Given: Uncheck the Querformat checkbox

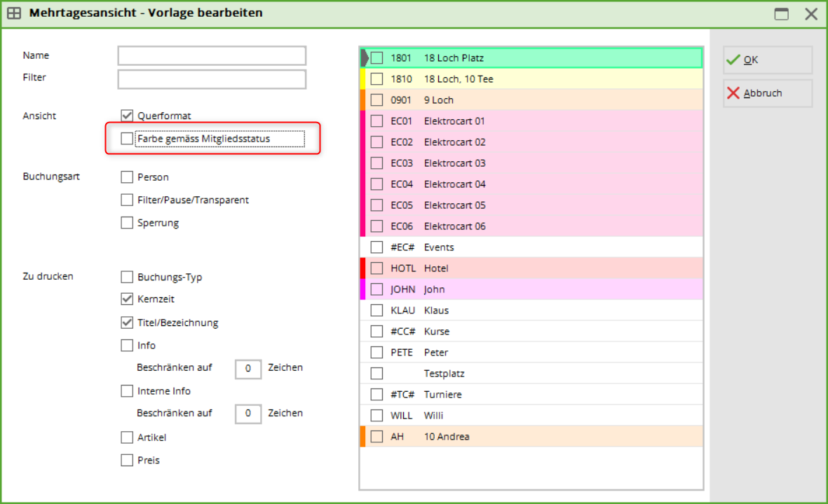Looking at the screenshot, I should tap(127, 116).
